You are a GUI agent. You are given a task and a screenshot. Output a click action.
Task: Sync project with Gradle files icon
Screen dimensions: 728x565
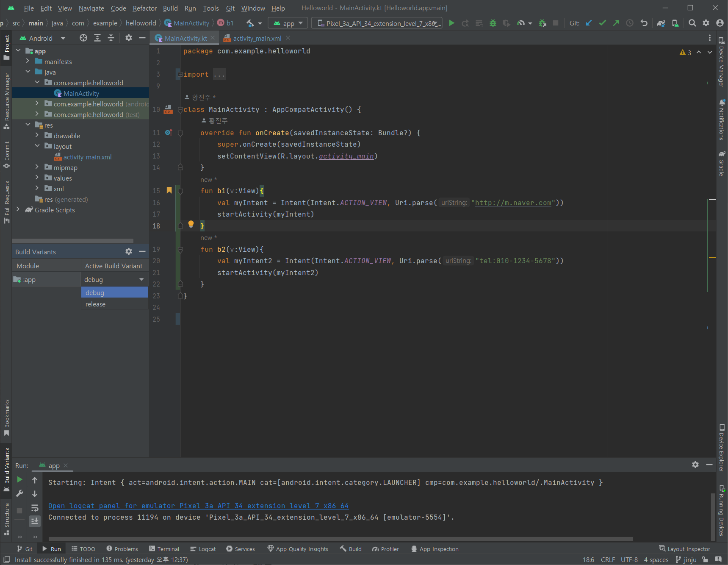pyautogui.click(x=661, y=23)
